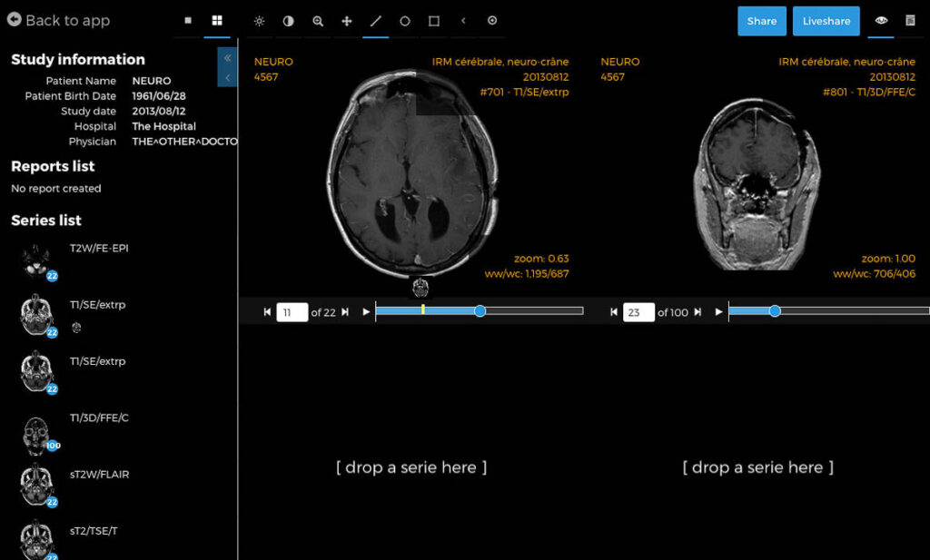Select the rectangle ROI tool

(433, 20)
